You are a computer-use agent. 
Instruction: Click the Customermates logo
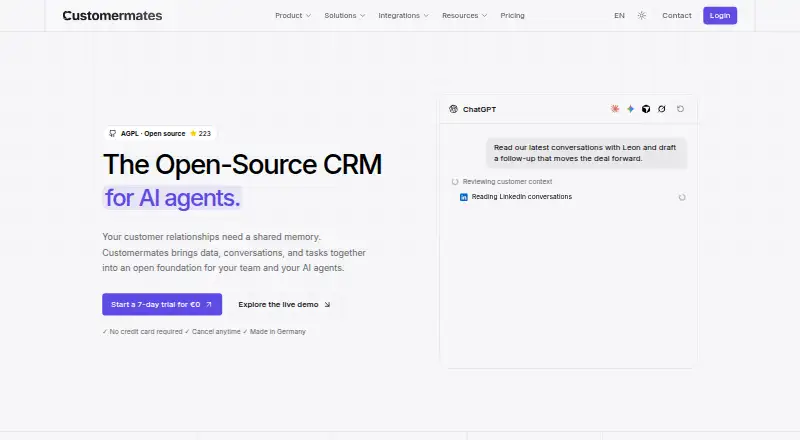pyautogui.click(x=112, y=16)
